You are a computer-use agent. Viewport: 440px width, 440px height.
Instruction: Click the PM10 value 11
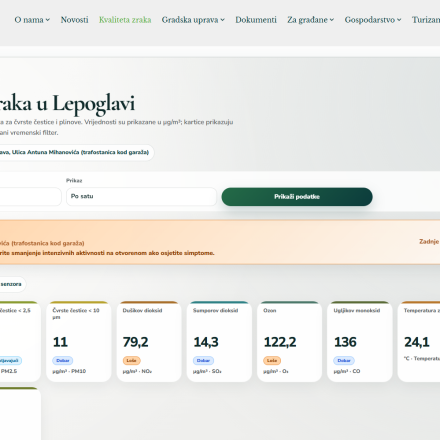click(x=60, y=342)
